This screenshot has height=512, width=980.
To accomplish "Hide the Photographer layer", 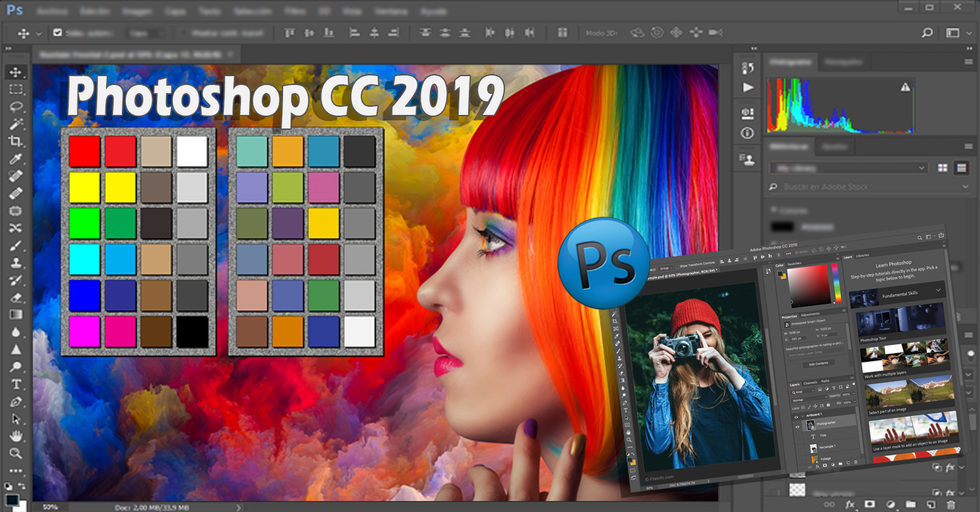I will tap(798, 427).
